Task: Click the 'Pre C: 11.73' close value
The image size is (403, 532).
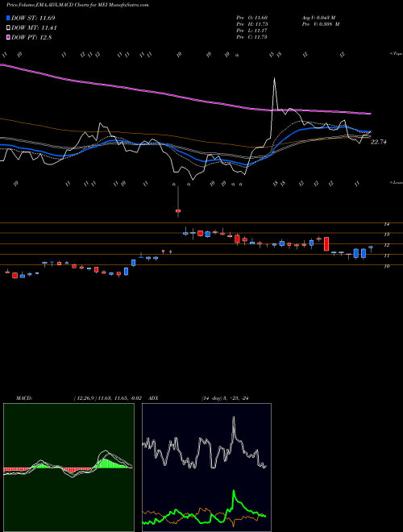Action: pos(252,37)
